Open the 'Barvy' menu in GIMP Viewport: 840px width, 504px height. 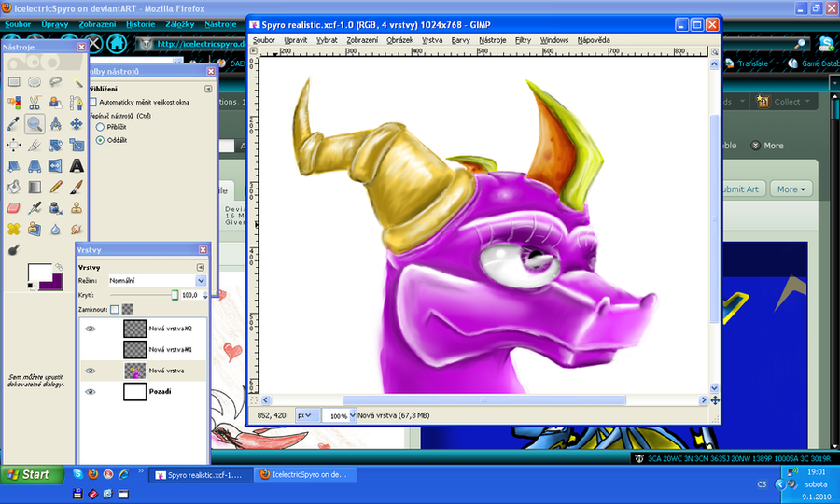tap(461, 40)
